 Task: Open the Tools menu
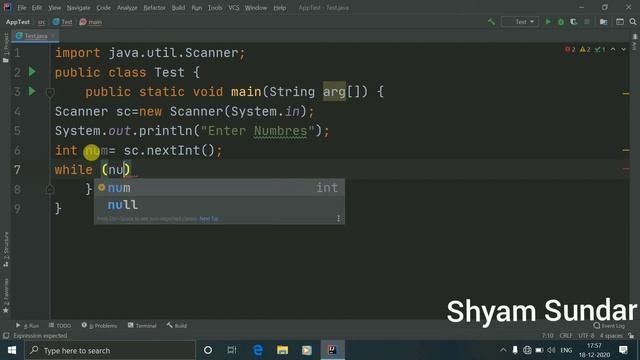point(215,8)
